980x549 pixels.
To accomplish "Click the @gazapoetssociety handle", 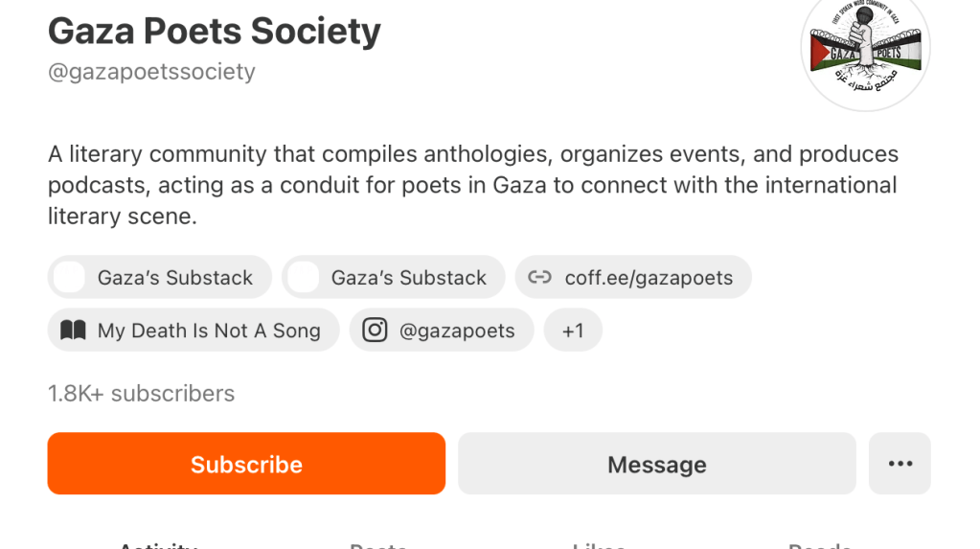I will point(151,72).
